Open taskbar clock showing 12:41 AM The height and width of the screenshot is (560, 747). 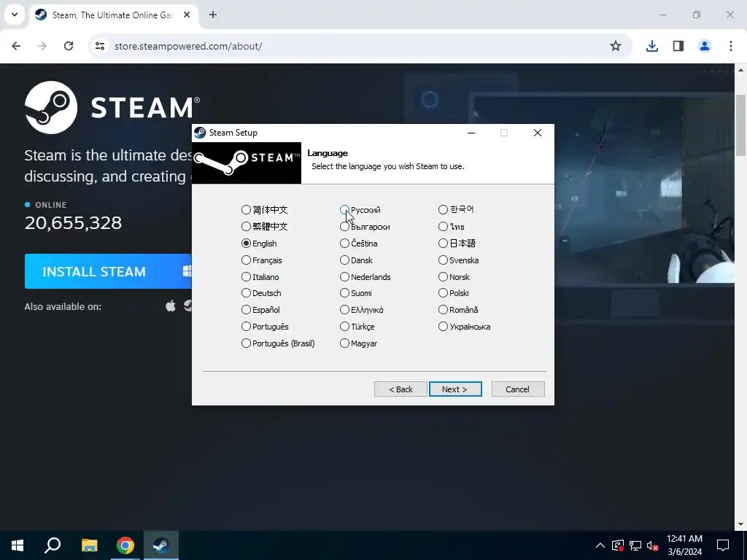pyautogui.click(x=684, y=545)
